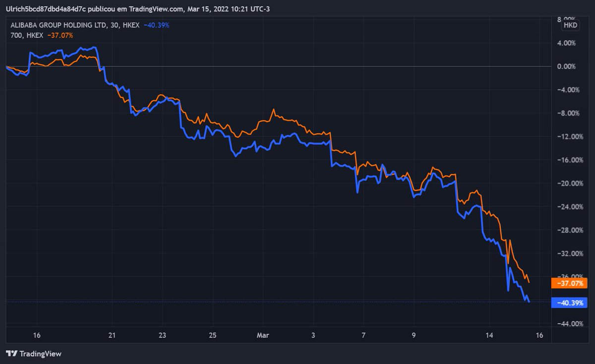Click the -37.07% value in legend
The image size is (595, 364).
60,35
